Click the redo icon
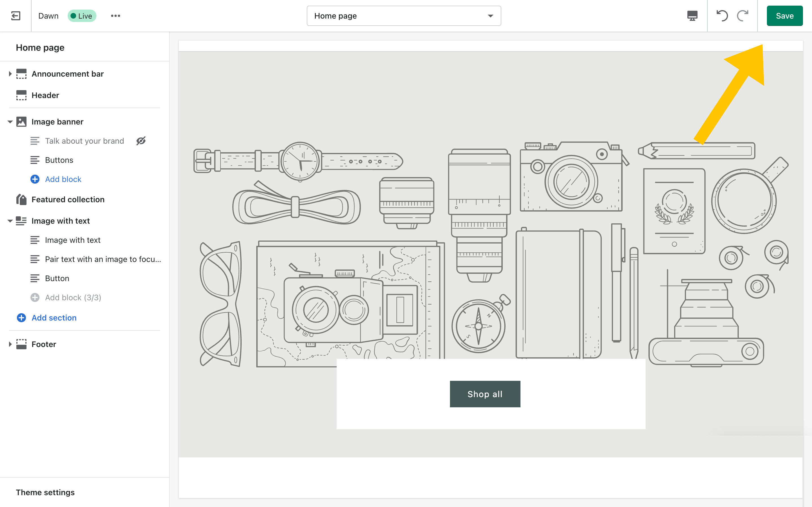812x507 pixels. click(742, 16)
